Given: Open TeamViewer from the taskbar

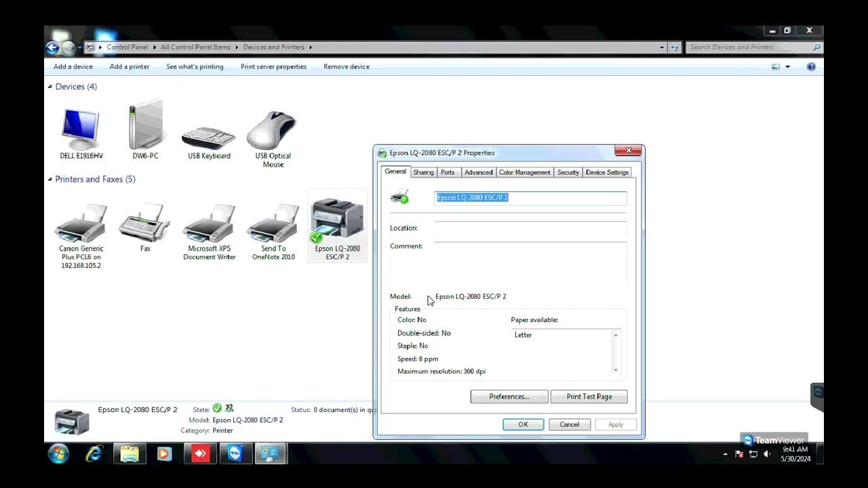Looking at the screenshot, I should [x=235, y=453].
